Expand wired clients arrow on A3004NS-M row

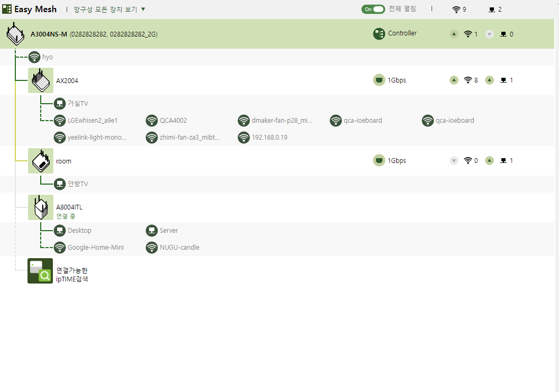point(490,34)
